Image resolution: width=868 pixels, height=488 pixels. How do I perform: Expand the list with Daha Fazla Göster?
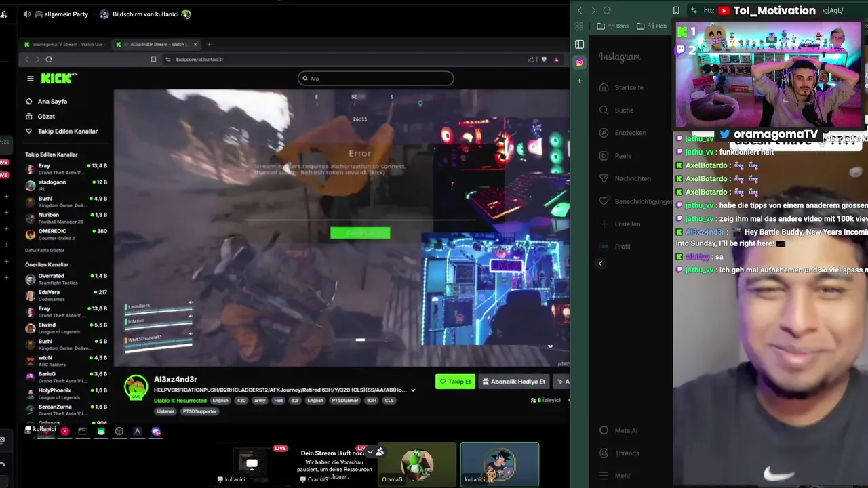pos(45,250)
